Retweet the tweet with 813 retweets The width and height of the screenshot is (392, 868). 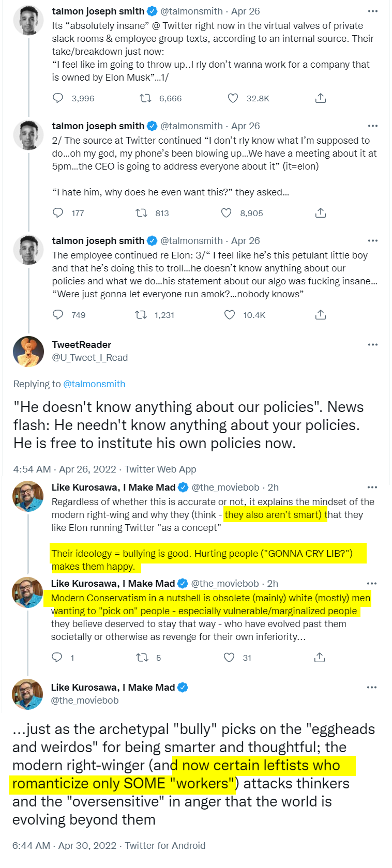click(x=141, y=213)
